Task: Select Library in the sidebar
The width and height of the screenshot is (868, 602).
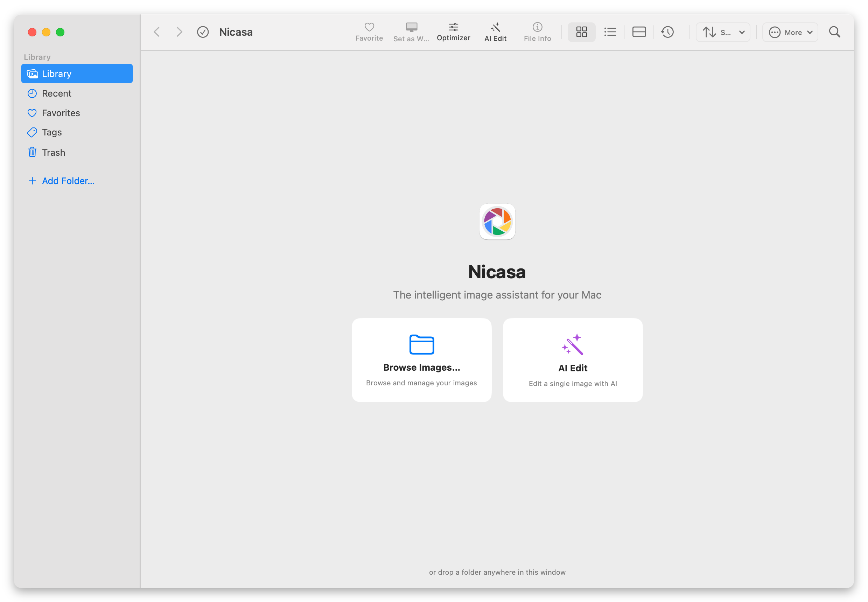Action: tap(77, 73)
